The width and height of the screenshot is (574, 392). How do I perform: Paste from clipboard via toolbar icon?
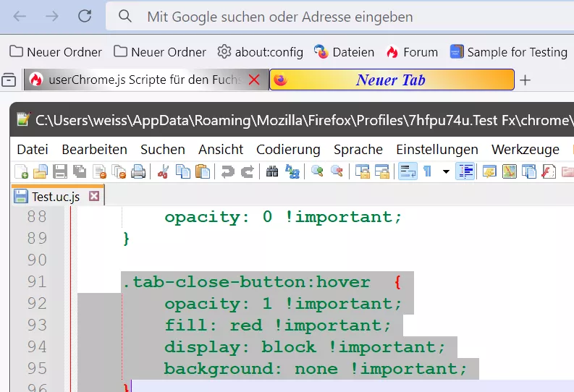tap(203, 171)
